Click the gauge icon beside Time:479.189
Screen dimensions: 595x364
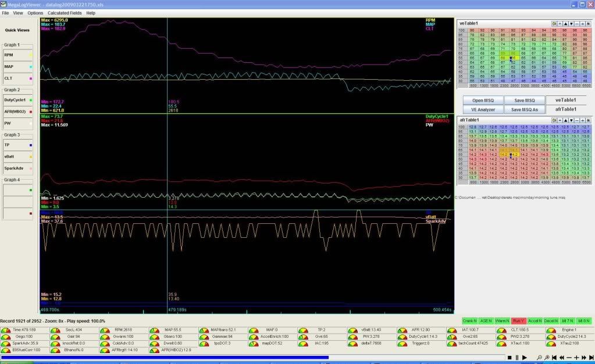(6, 330)
